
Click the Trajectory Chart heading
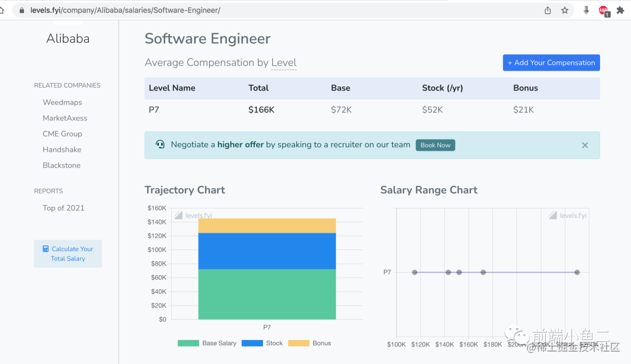[185, 190]
